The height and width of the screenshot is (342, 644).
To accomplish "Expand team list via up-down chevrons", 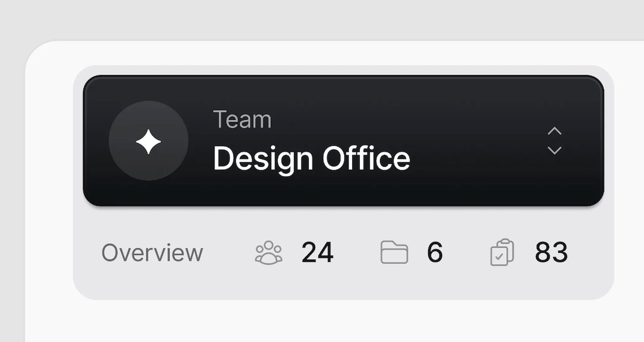I will click(554, 141).
